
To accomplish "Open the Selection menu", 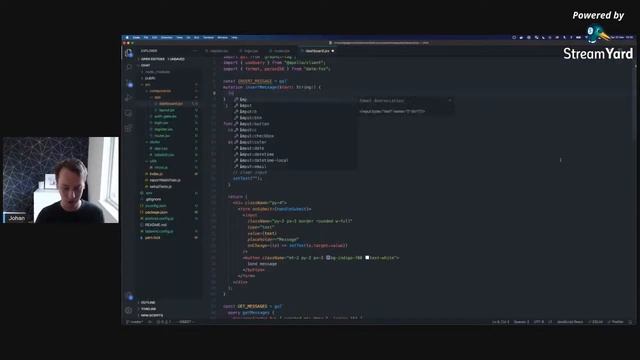I will (x=167, y=38).
